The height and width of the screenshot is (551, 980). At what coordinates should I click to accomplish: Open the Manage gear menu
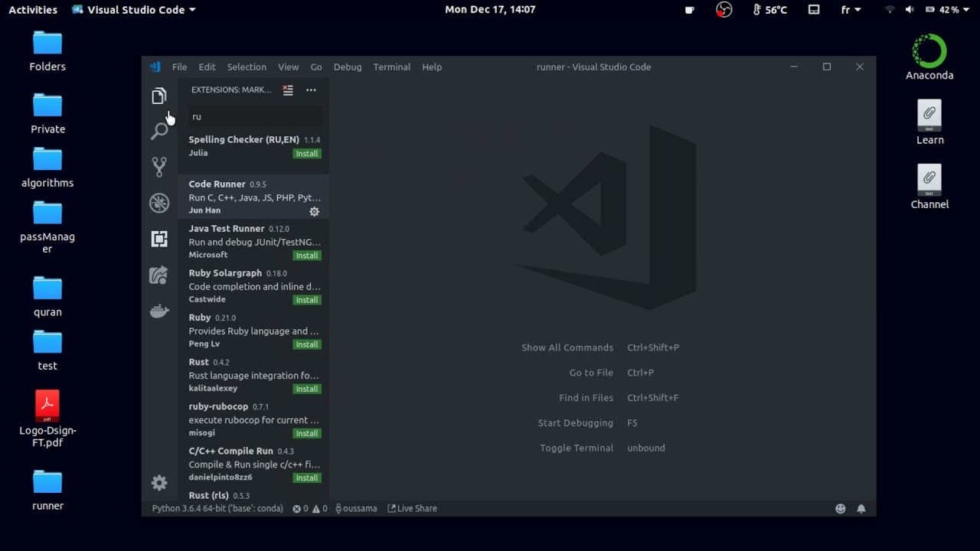click(159, 483)
